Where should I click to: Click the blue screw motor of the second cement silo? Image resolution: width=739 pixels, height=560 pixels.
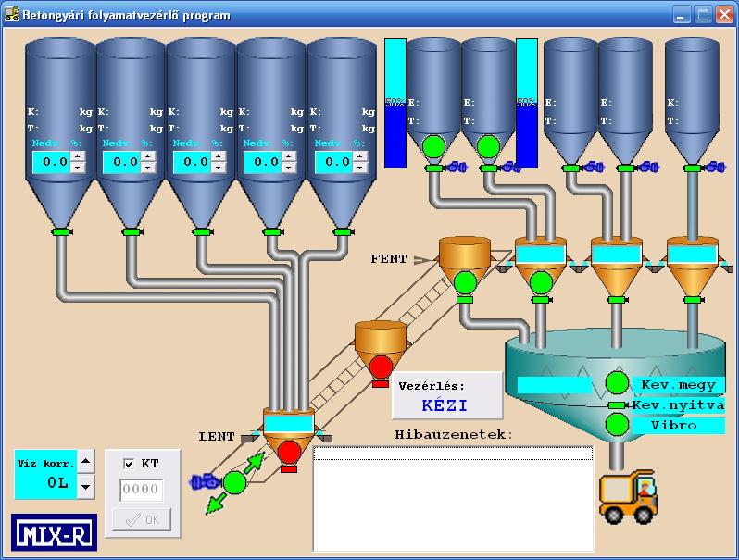coord(510,167)
